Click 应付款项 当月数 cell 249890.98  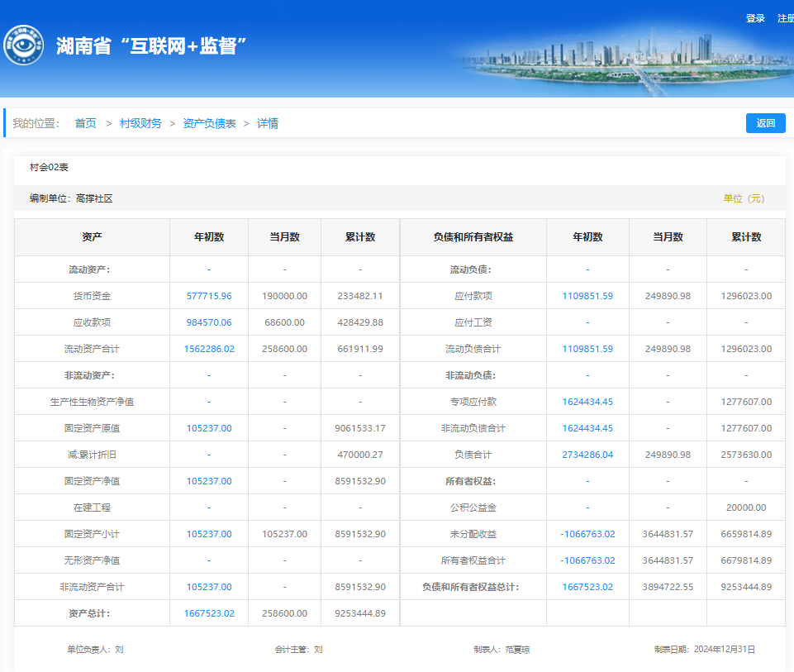point(668,296)
